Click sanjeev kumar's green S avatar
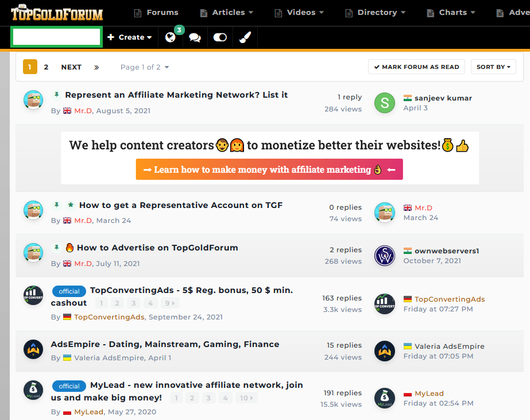530x420 pixels. pyautogui.click(x=385, y=103)
